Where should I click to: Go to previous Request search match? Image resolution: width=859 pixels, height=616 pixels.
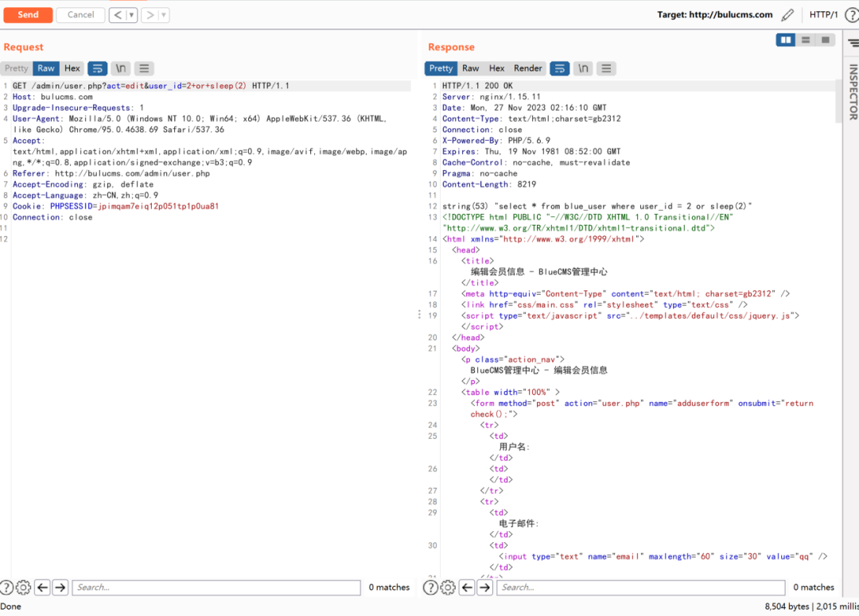click(x=43, y=587)
